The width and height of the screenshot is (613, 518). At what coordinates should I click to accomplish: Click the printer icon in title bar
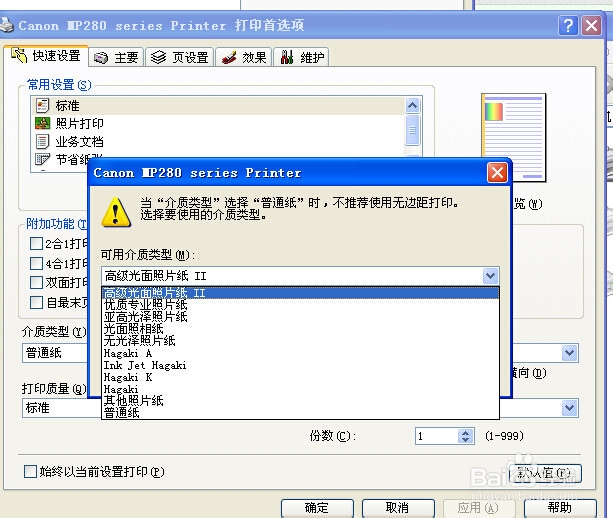[x=7, y=26]
